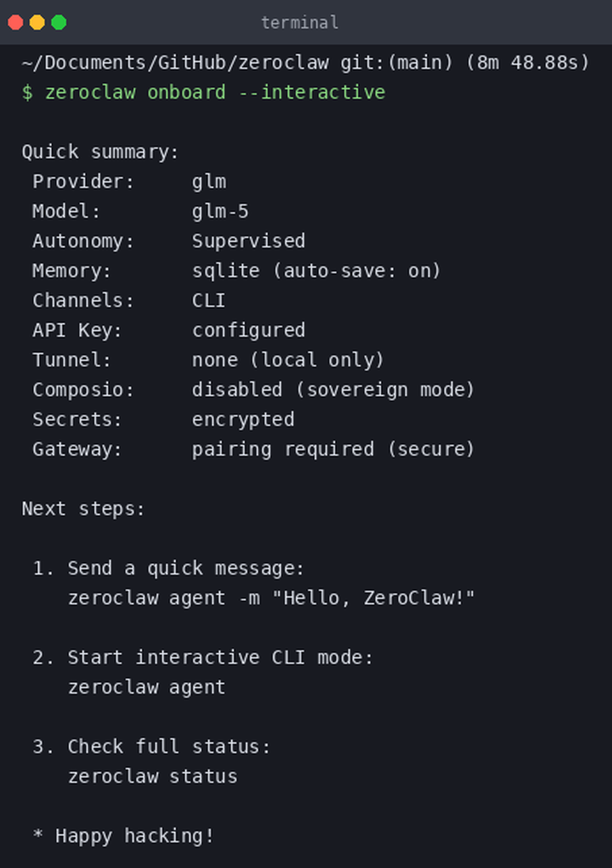Click the red close window button
Image resolution: width=612 pixels, height=868 pixels.
(x=16, y=22)
